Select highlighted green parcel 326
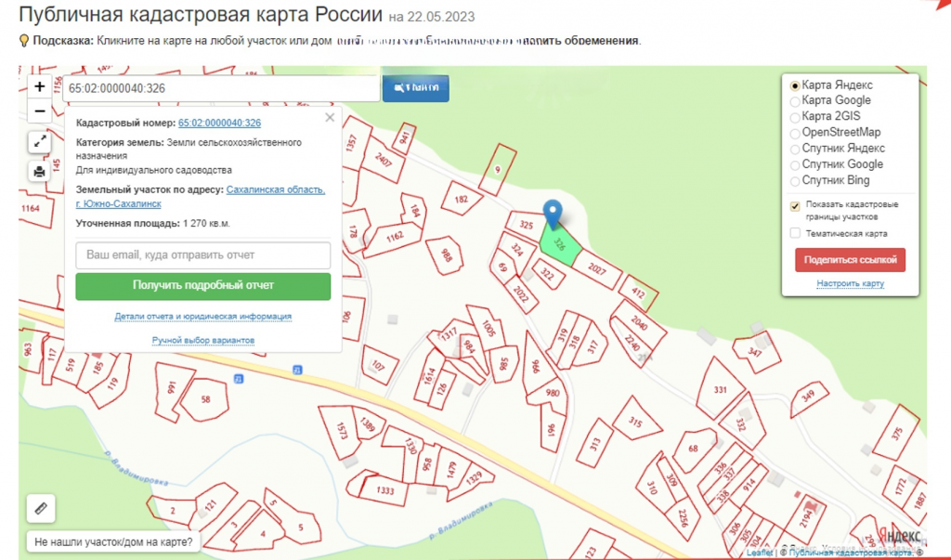This screenshot has height=560, width=951. pyautogui.click(x=560, y=244)
